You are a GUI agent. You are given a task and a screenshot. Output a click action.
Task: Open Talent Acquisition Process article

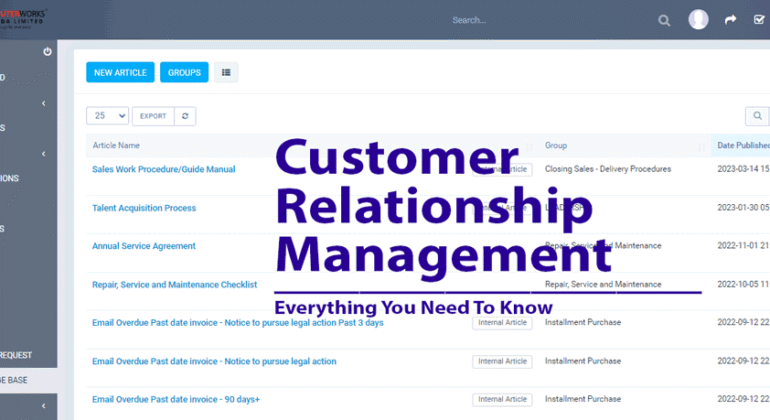144,208
